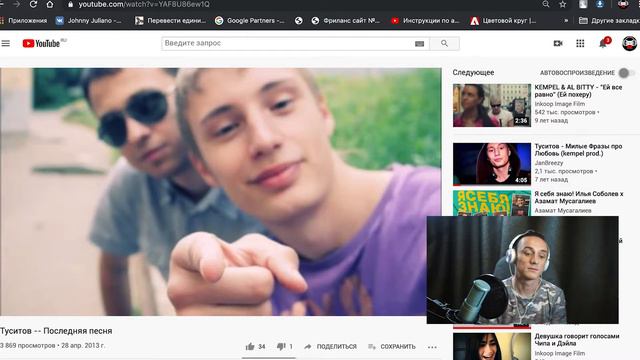Image resolution: width=640 pixels, height=360 pixels.
Task: Open the Цветовой круг bookmark
Action: (503, 20)
